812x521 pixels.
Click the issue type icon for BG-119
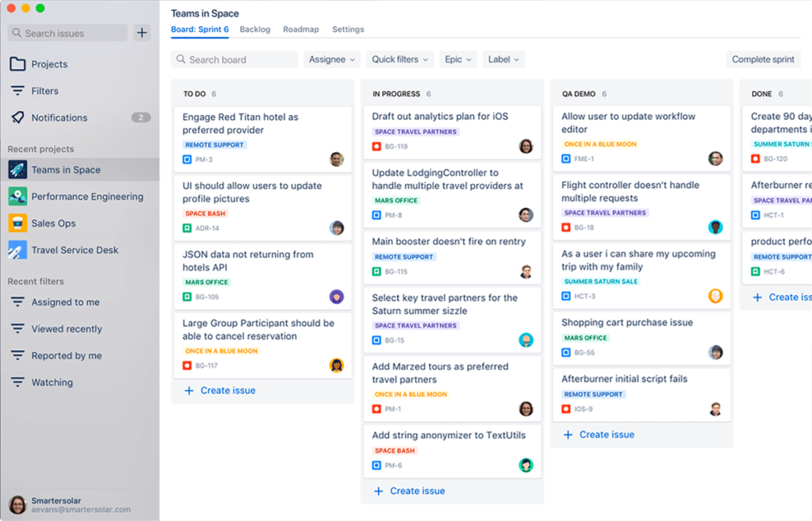point(377,147)
